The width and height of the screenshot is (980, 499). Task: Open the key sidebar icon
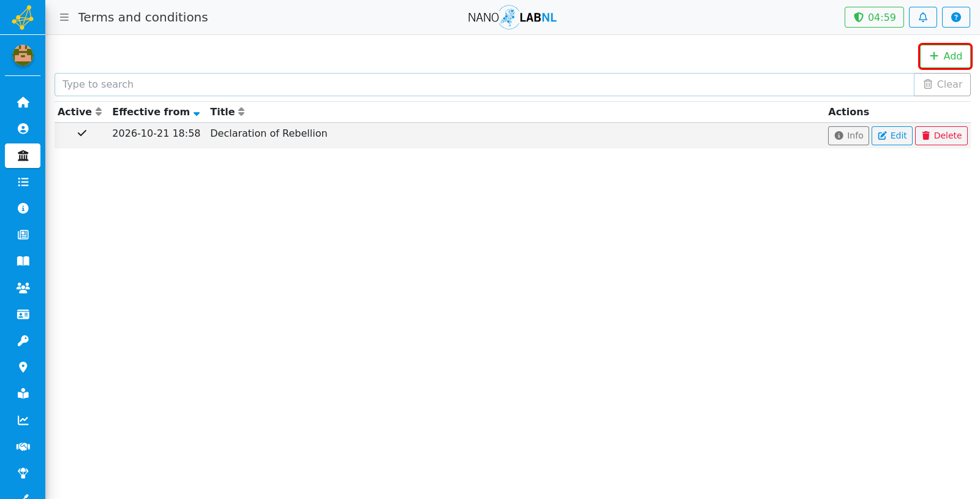coord(23,341)
